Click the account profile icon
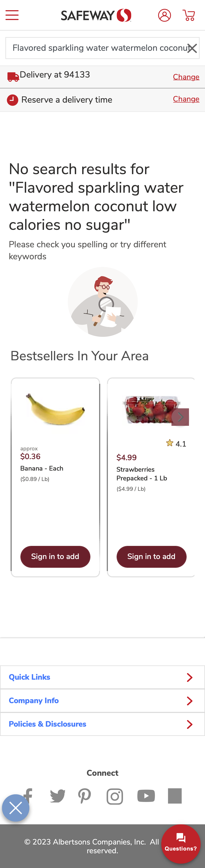This screenshot has height=868, width=205. coord(164,15)
